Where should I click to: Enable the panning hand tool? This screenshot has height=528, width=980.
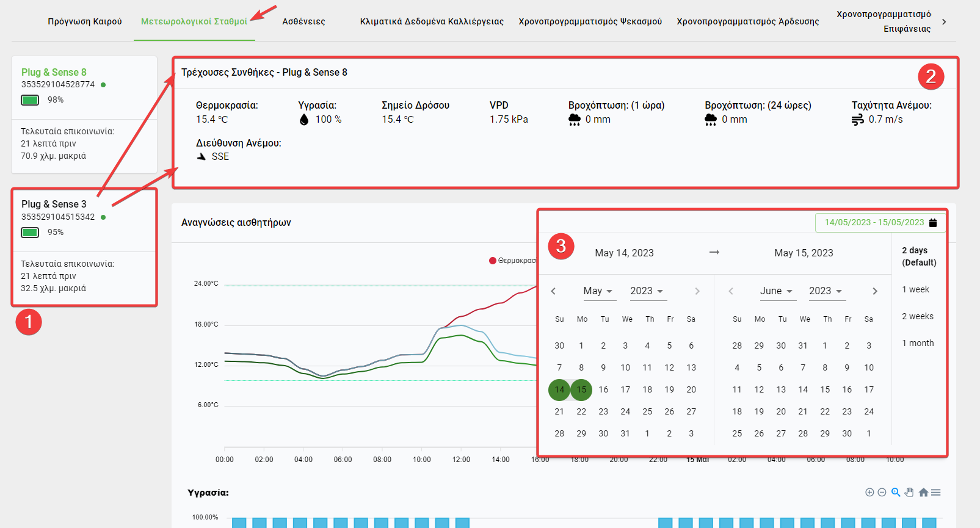click(x=909, y=493)
